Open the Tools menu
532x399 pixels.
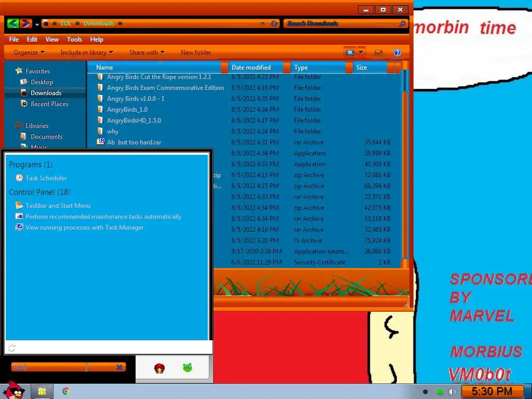74,39
